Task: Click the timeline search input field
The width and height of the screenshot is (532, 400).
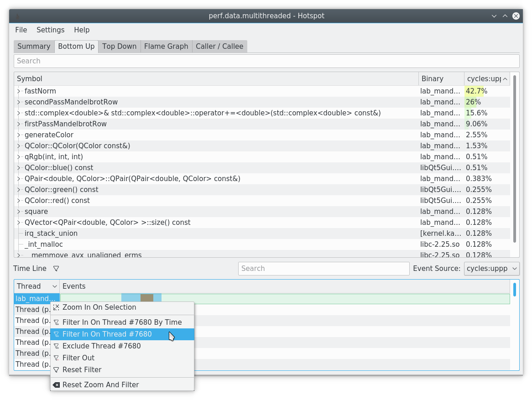Action: [x=323, y=269]
